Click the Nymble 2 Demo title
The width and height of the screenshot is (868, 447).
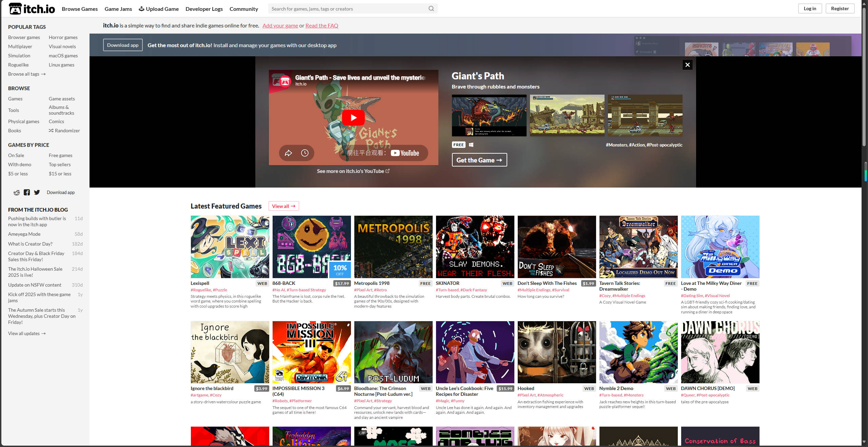(x=616, y=388)
